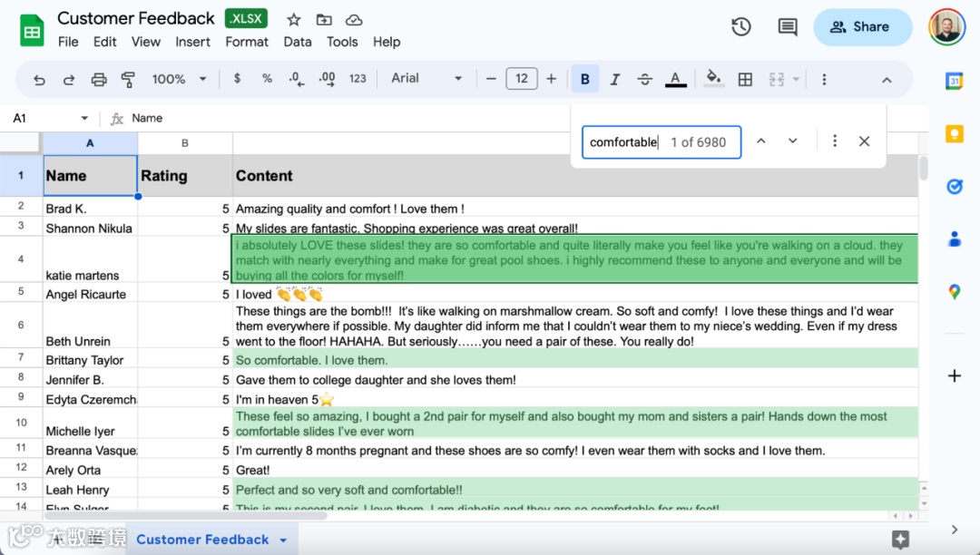
Task: Click the Rating header cell
Action: [x=185, y=175]
